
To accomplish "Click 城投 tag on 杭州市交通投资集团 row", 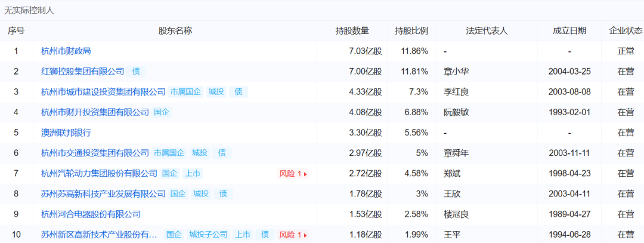I will coord(200,153).
